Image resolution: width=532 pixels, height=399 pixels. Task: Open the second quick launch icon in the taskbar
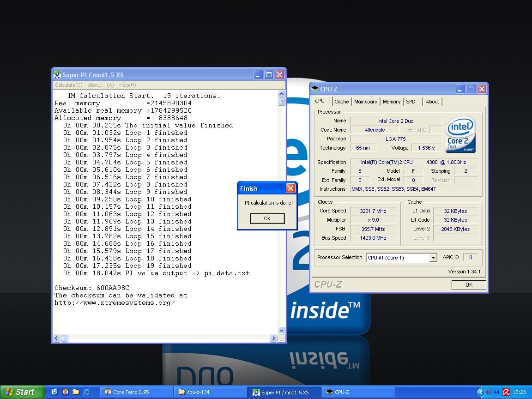click(66, 392)
